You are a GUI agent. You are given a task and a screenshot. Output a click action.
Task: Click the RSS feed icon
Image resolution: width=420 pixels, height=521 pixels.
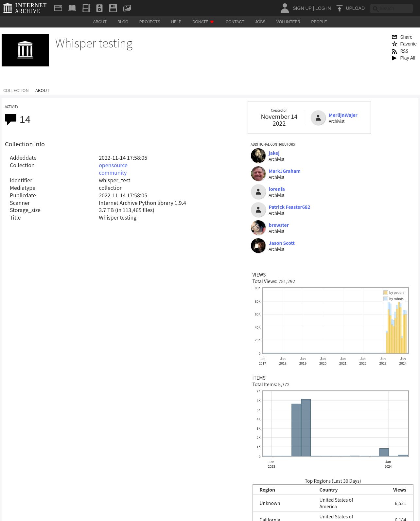point(394,51)
